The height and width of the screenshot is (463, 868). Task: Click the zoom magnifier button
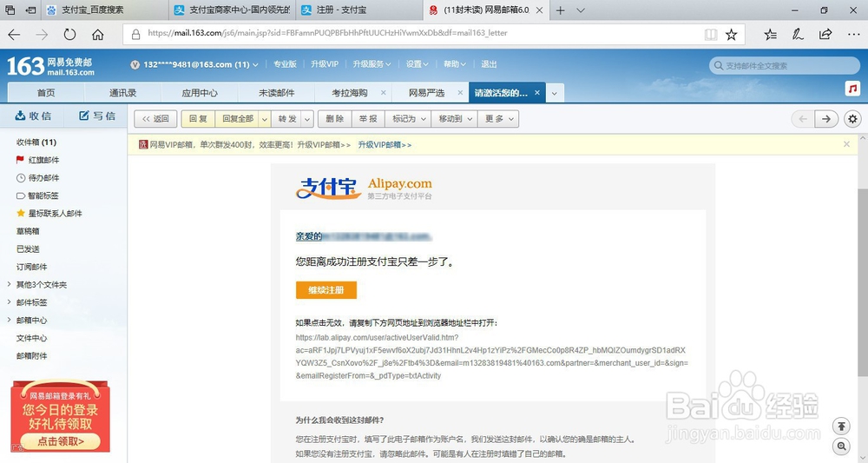841,446
